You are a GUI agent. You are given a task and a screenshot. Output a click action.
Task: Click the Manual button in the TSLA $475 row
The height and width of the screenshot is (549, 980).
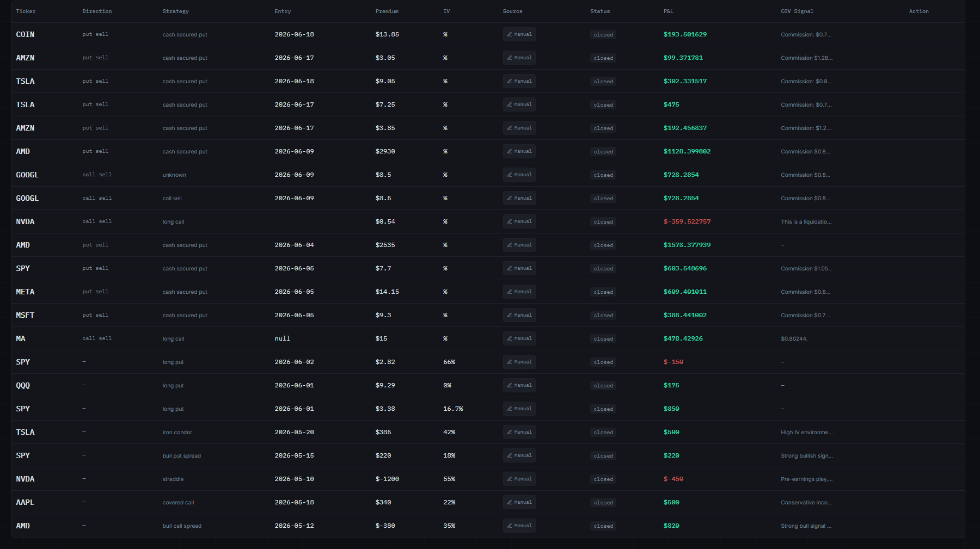click(519, 104)
